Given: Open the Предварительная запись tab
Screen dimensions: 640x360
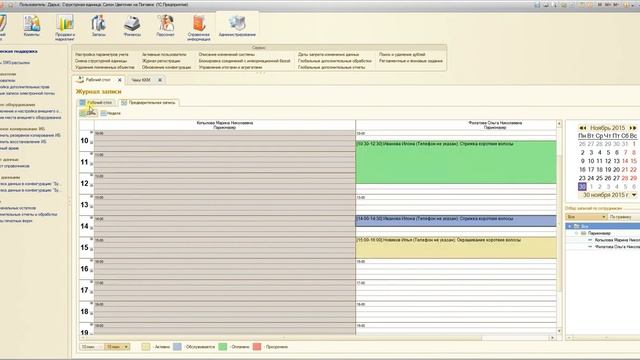Looking at the screenshot, I should coord(148,102).
